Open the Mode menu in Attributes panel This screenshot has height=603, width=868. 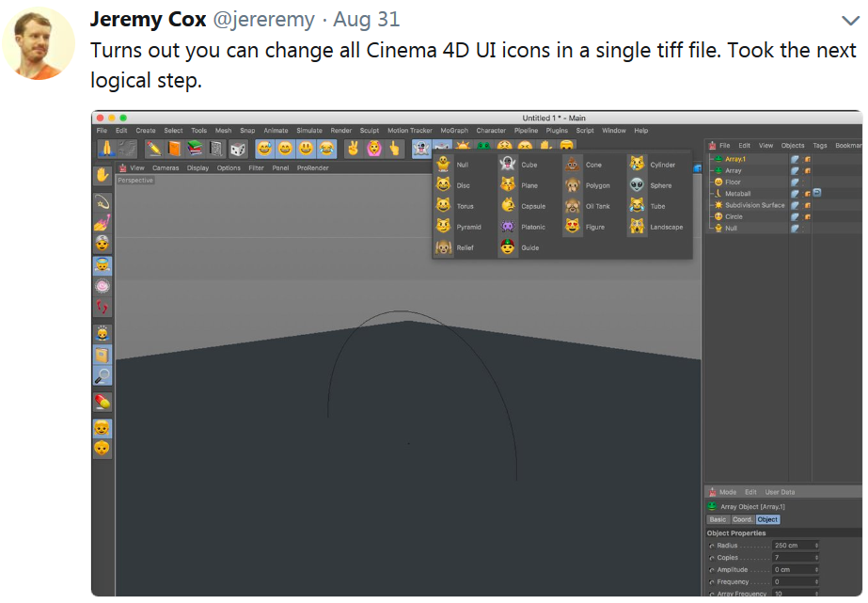pyautogui.click(x=728, y=492)
